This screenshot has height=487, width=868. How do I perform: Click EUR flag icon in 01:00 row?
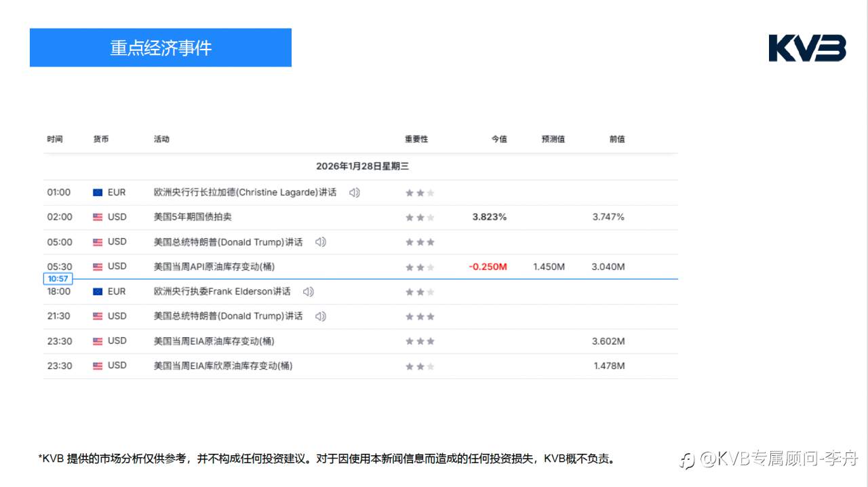[98, 193]
